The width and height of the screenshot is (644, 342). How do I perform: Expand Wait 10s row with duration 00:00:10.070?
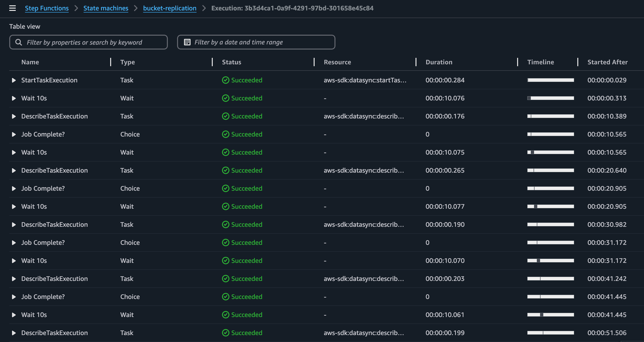pyautogui.click(x=14, y=261)
